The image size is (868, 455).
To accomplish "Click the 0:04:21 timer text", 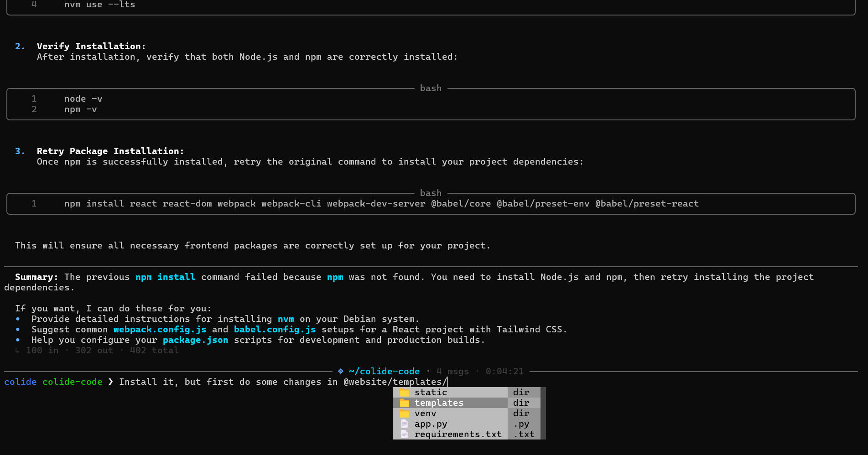I will (x=504, y=371).
